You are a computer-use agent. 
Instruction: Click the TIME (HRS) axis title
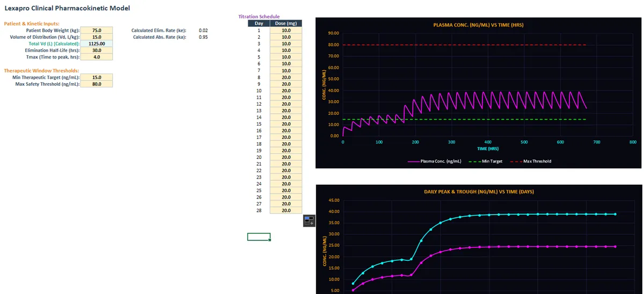[487, 149]
